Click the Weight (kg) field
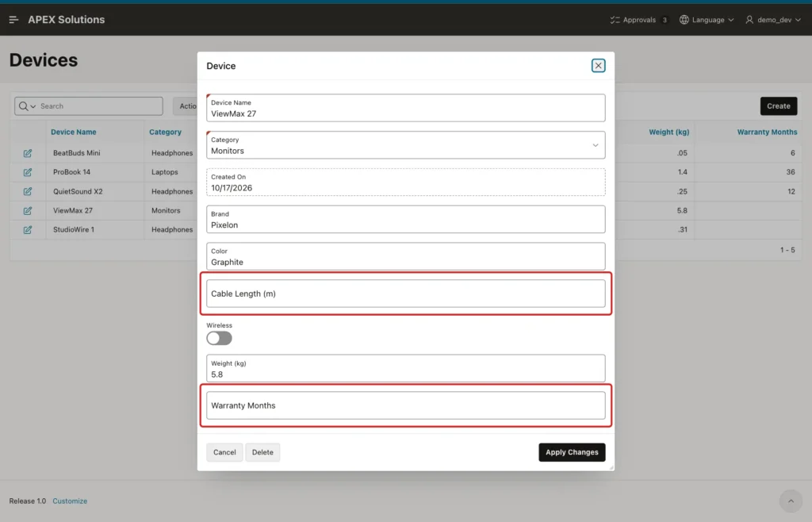 (x=405, y=368)
